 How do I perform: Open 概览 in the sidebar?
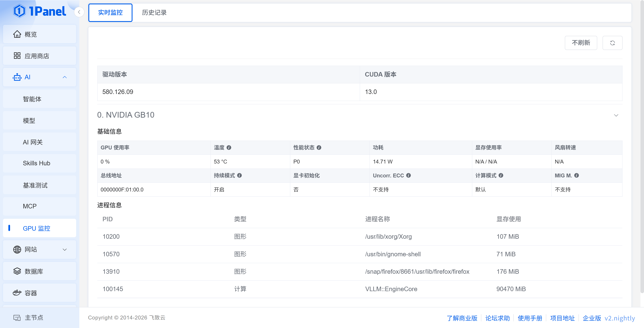40,34
